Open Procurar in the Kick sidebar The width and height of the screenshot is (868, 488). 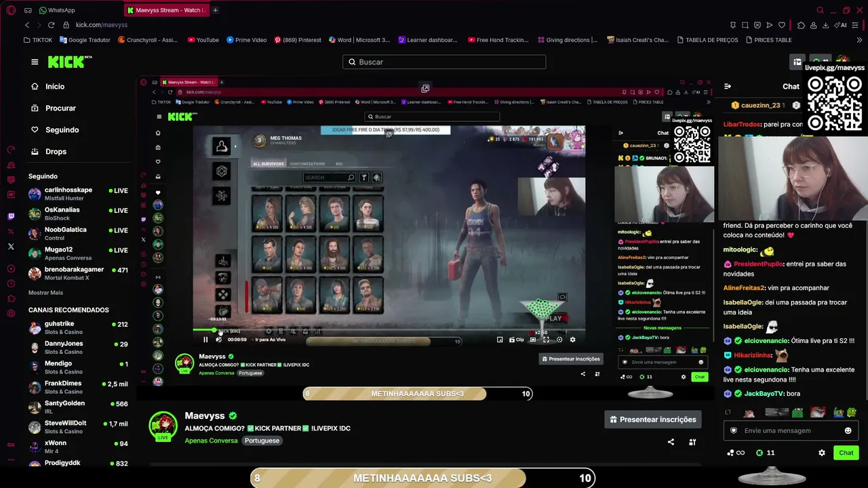pyautogui.click(x=53, y=108)
